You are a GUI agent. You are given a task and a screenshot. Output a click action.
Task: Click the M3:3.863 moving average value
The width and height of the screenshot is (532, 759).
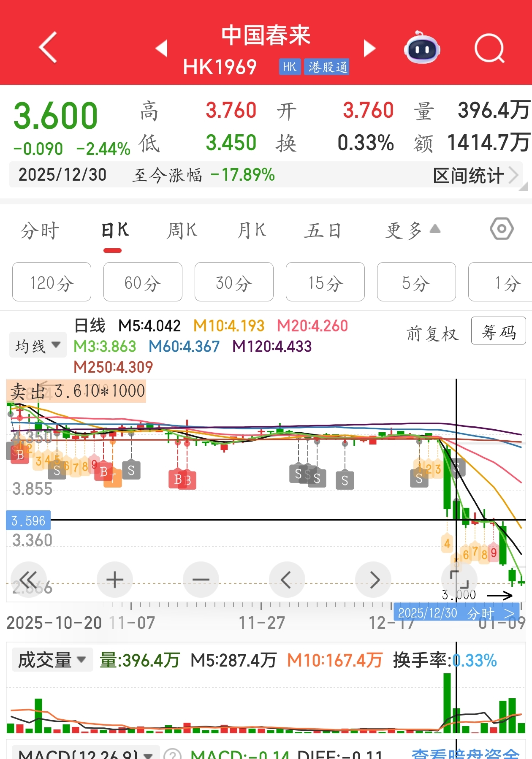coord(105,347)
